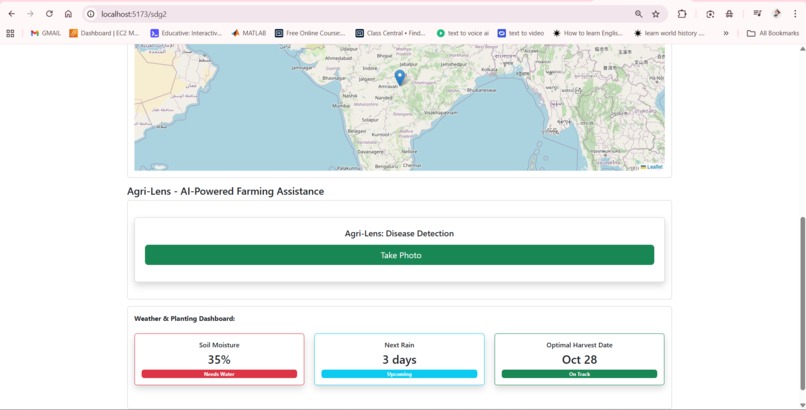Click the Take Photo button
This screenshot has width=806, height=410.
click(x=399, y=255)
